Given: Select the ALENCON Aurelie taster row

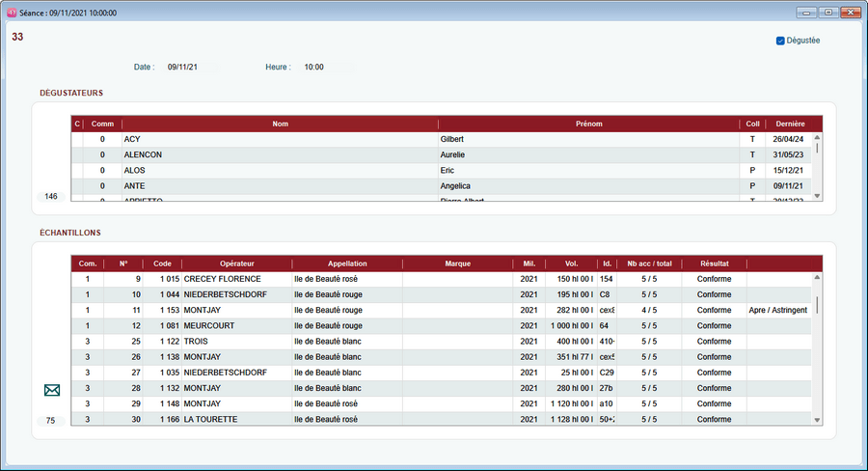Looking at the screenshot, I should click(x=280, y=154).
